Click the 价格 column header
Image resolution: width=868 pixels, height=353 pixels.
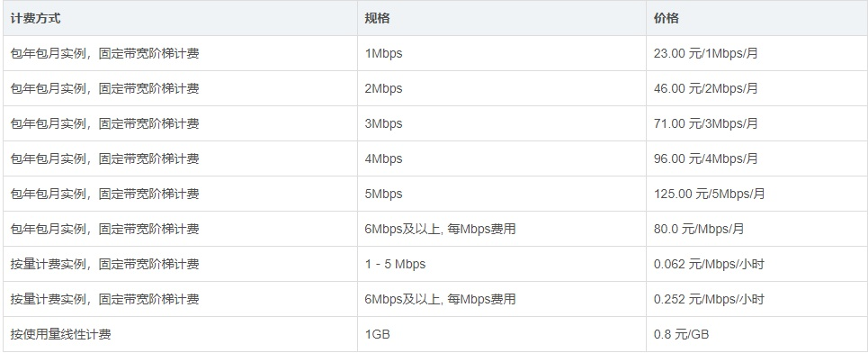(756, 18)
